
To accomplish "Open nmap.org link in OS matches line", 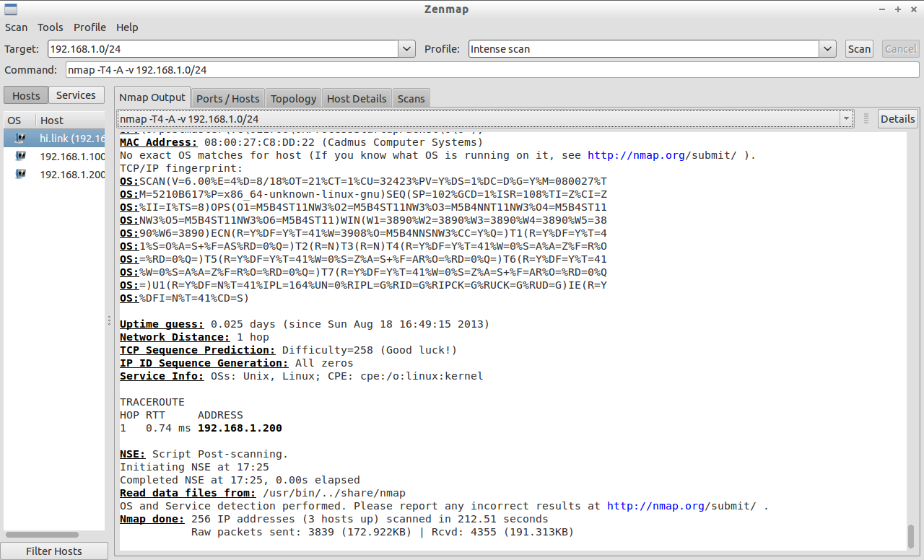I will coord(635,155).
